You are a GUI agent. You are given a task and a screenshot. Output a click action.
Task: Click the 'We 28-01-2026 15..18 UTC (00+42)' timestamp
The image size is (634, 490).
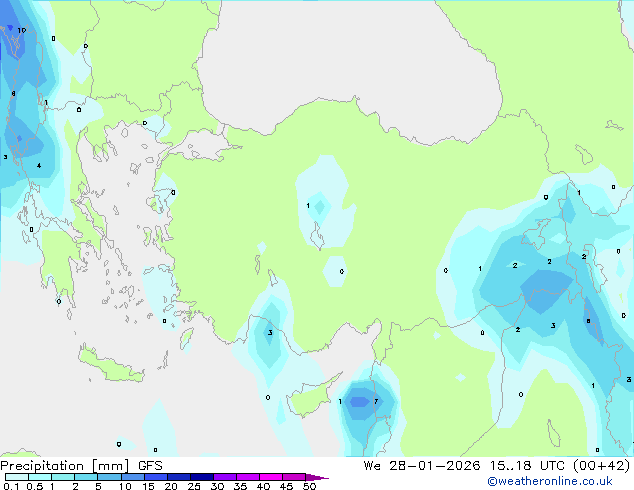pyautogui.click(x=497, y=466)
